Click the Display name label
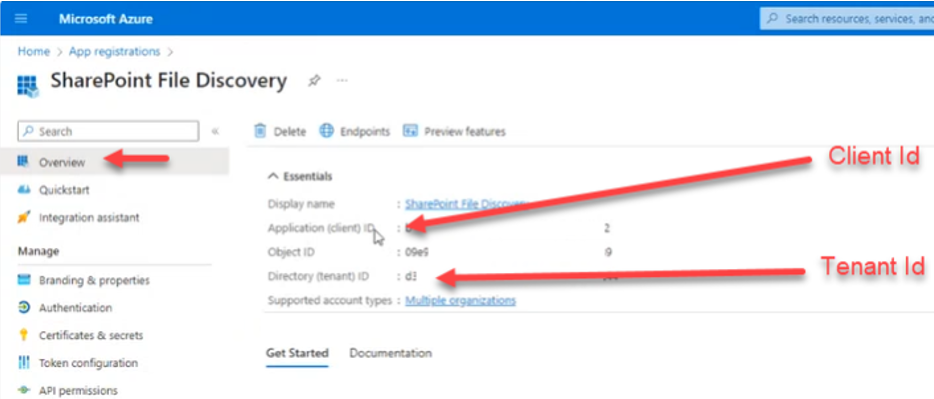The height and width of the screenshot is (399, 934). [x=301, y=204]
